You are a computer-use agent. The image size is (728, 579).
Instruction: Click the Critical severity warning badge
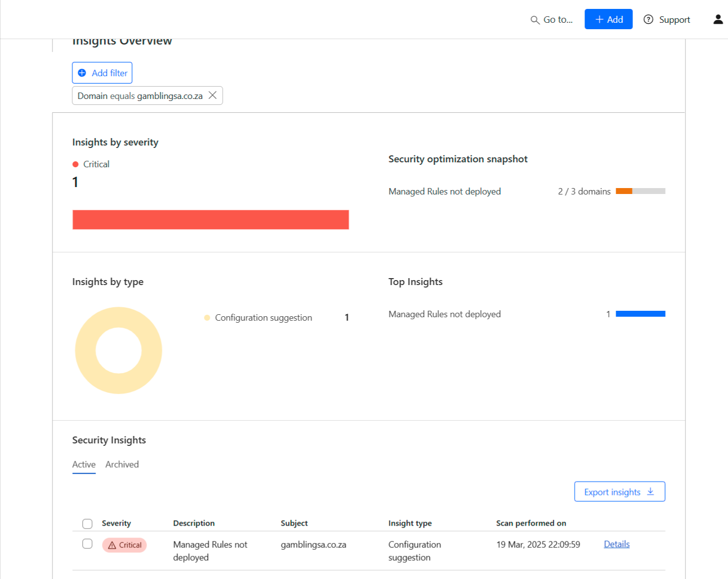[x=124, y=545]
